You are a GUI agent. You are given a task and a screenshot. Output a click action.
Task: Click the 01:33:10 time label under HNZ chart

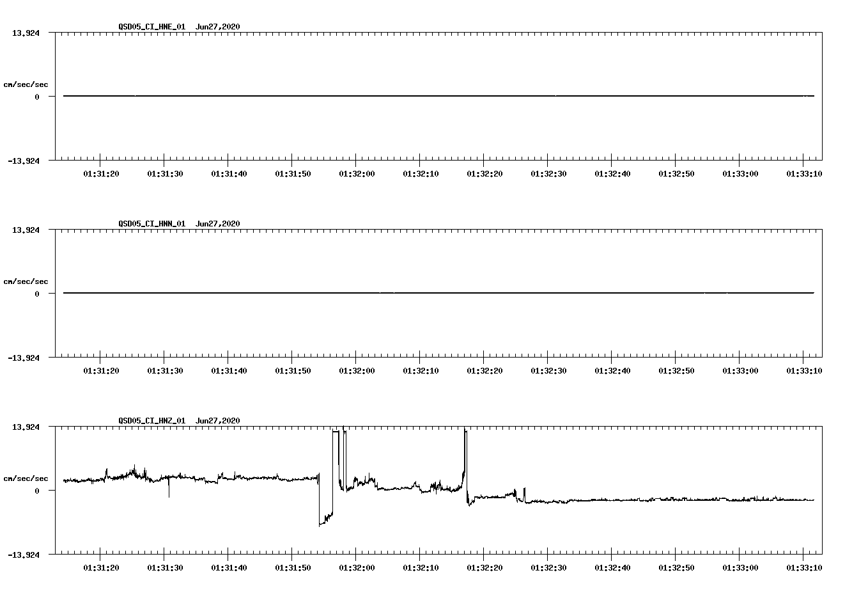click(x=804, y=568)
